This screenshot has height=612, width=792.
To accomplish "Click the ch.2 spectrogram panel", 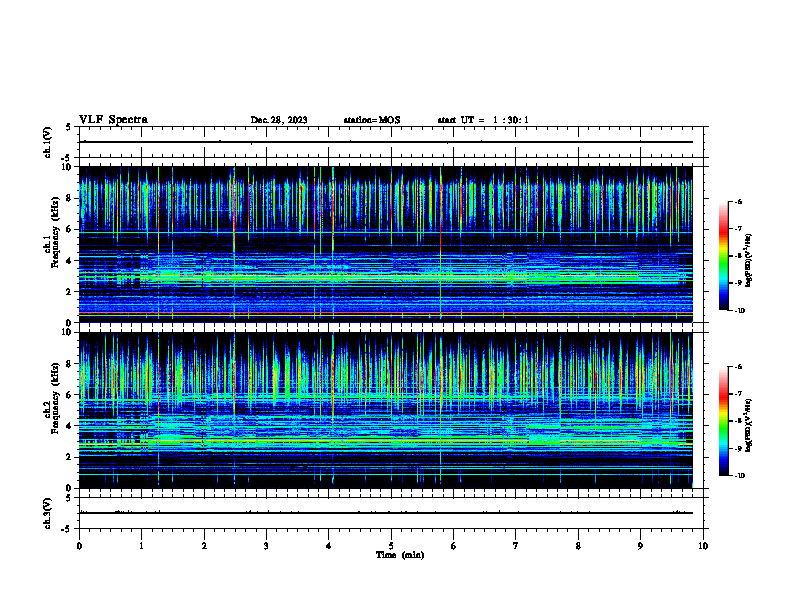I will pyautogui.click(x=386, y=410).
